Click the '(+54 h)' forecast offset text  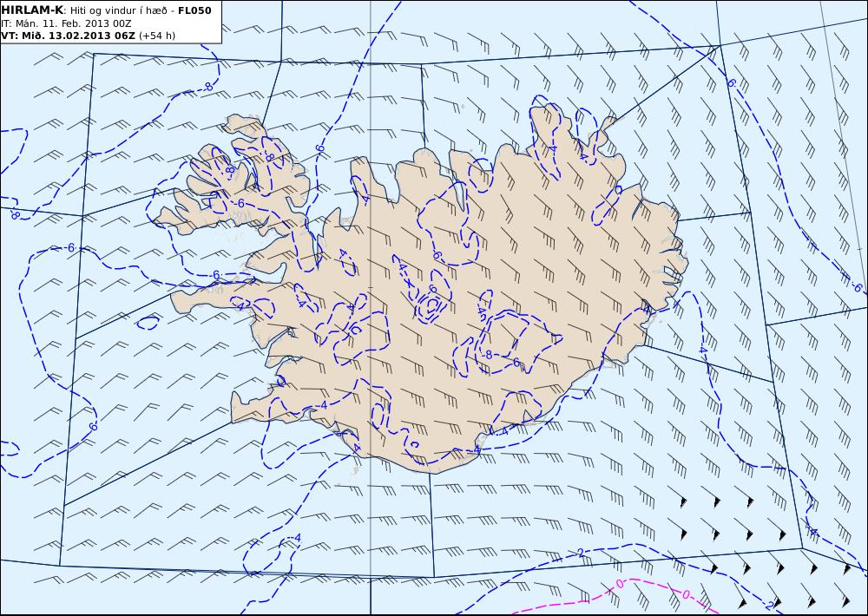[156, 36]
